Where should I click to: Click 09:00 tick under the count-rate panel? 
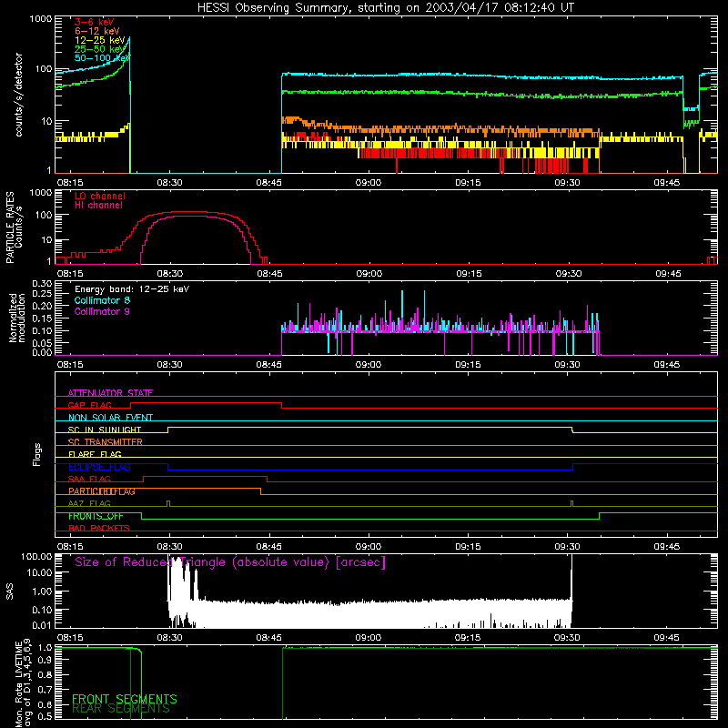click(x=369, y=183)
